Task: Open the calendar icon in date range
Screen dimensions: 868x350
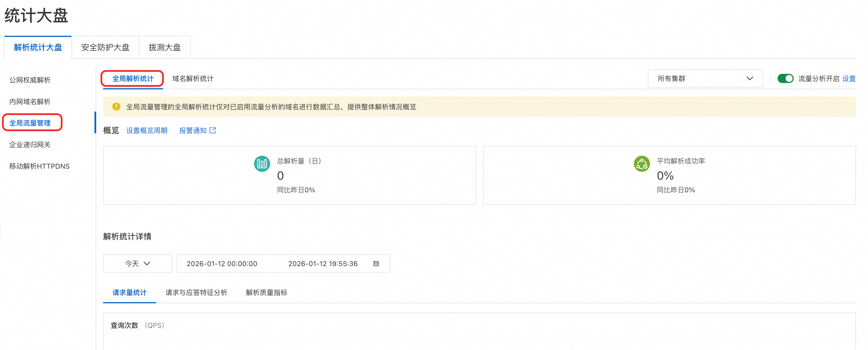Action: pos(376,263)
